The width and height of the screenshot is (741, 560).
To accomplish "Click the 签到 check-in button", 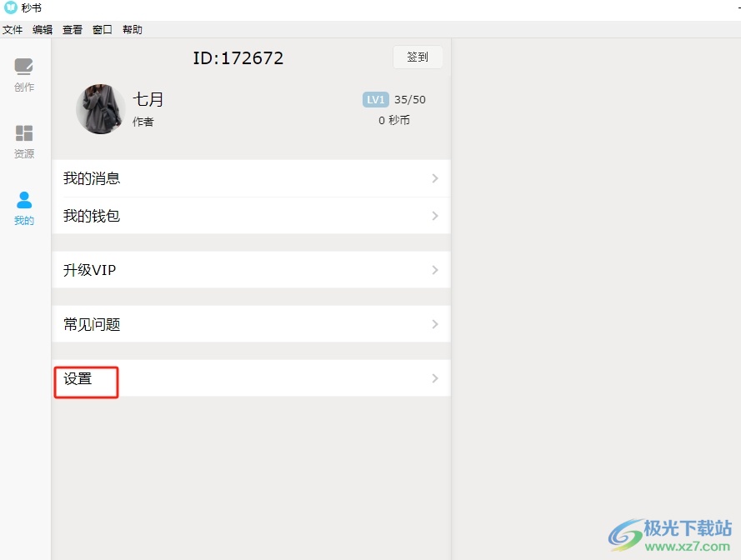I will pos(418,57).
